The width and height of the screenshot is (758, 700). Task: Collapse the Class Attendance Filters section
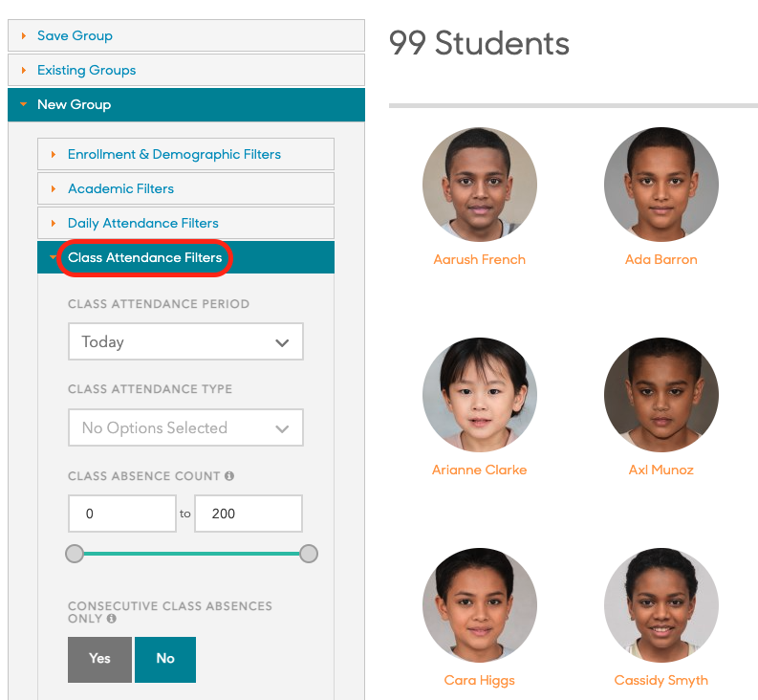tap(144, 257)
